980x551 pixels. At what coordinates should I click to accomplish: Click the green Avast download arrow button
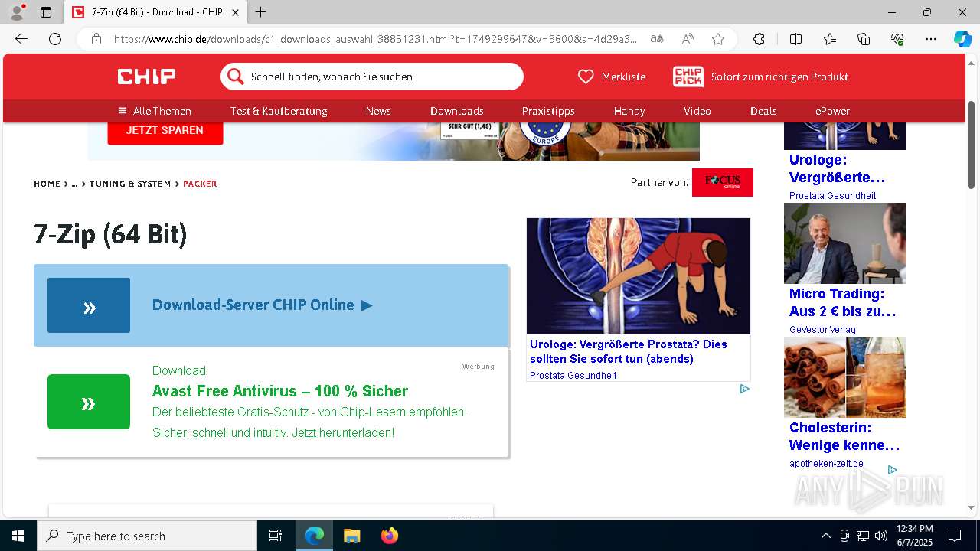[x=89, y=402]
